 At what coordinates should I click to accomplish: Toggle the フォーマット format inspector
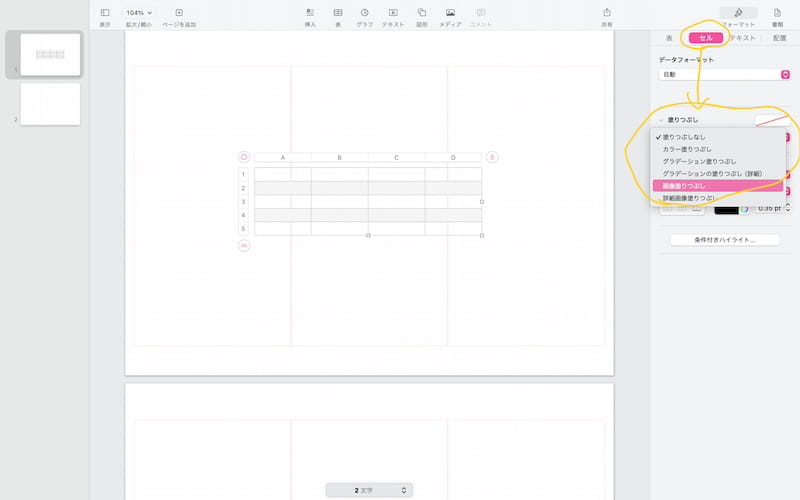[x=738, y=13]
